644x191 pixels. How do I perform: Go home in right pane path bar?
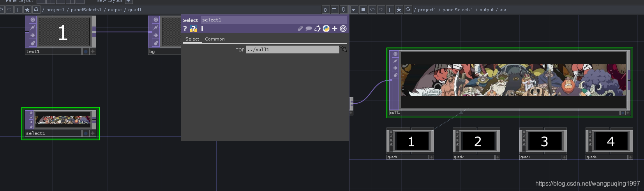click(x=408, y=10)
